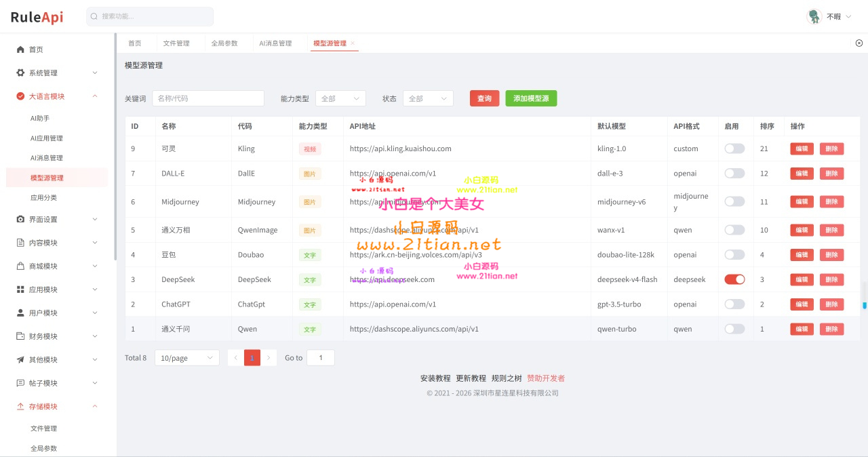The image size is (868, 457).
Task: Click the camera icon beside 界面设置
Action: (20, 219)
